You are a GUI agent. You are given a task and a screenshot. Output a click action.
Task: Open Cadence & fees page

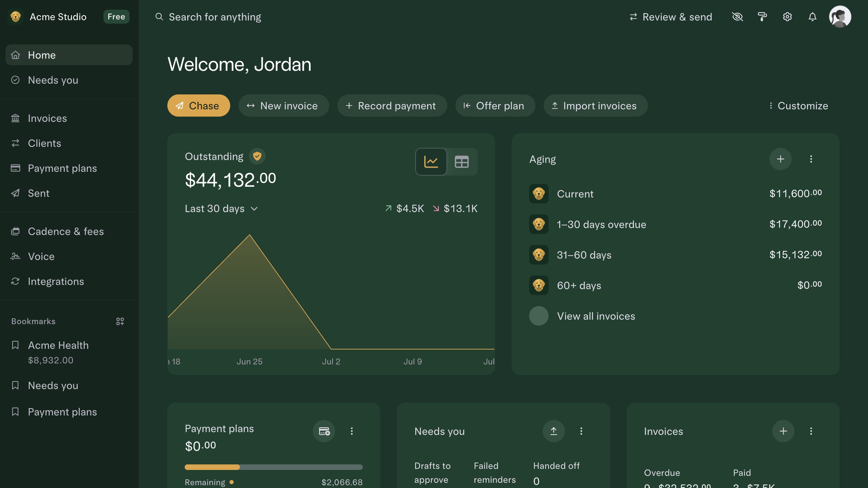click(69, 231)
